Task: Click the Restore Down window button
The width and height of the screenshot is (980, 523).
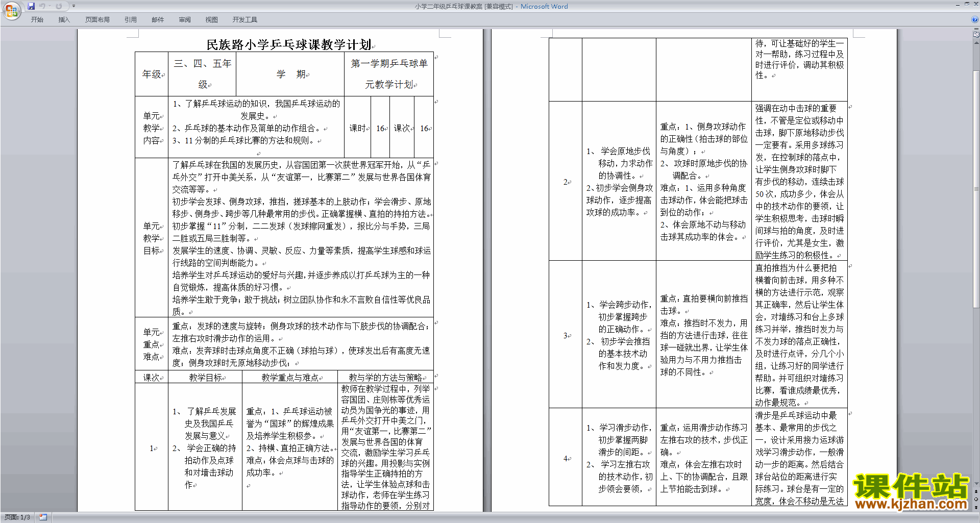Action: 967,4
